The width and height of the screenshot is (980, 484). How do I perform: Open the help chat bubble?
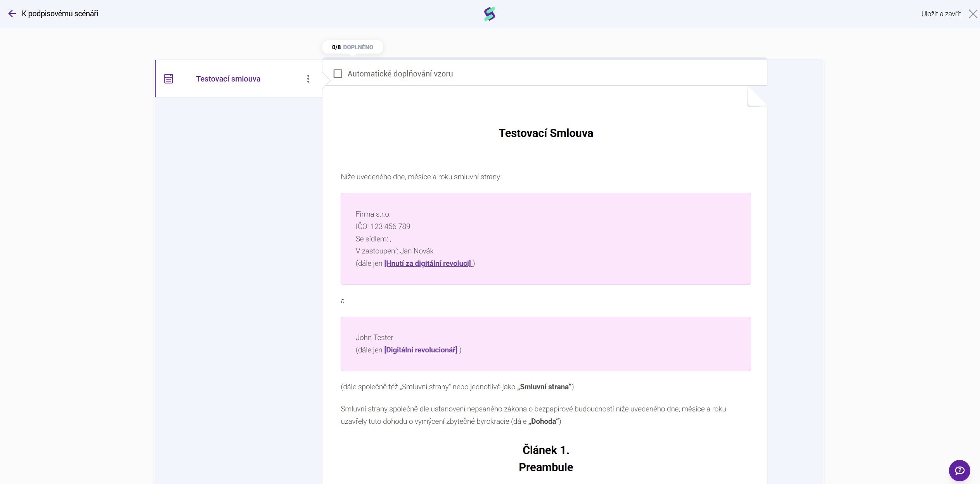tap(959, 470)
